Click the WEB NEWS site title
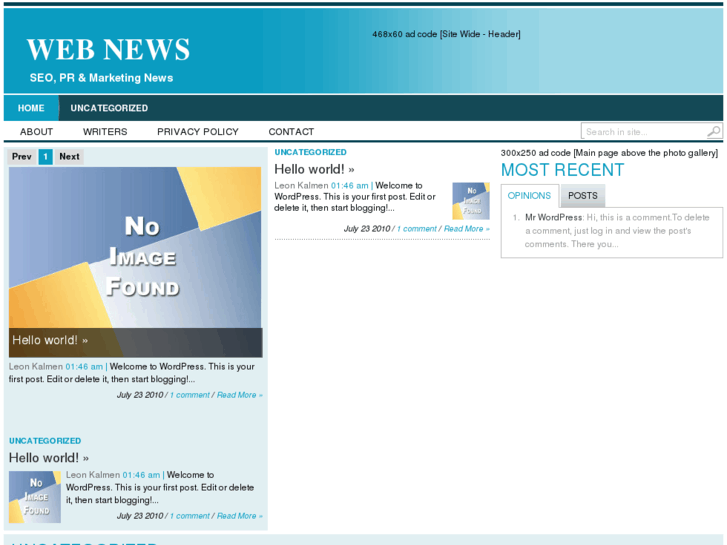 [108, 49]
